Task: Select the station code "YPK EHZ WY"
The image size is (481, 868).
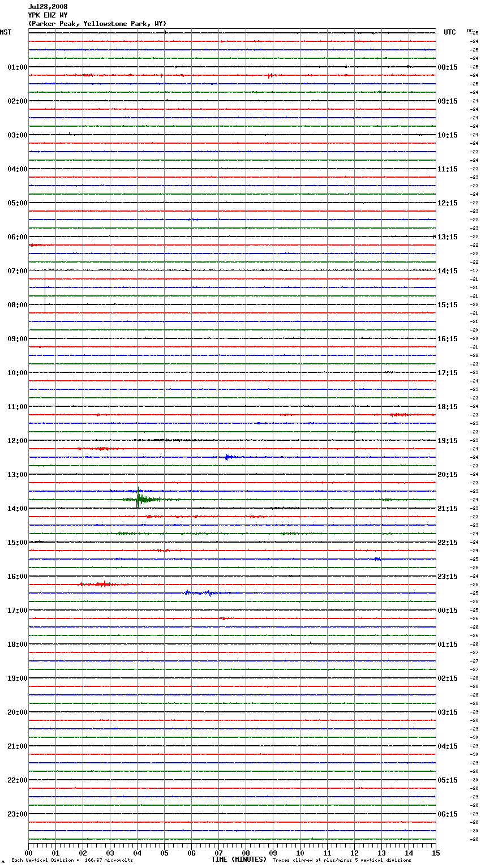Action: (48, 15)
